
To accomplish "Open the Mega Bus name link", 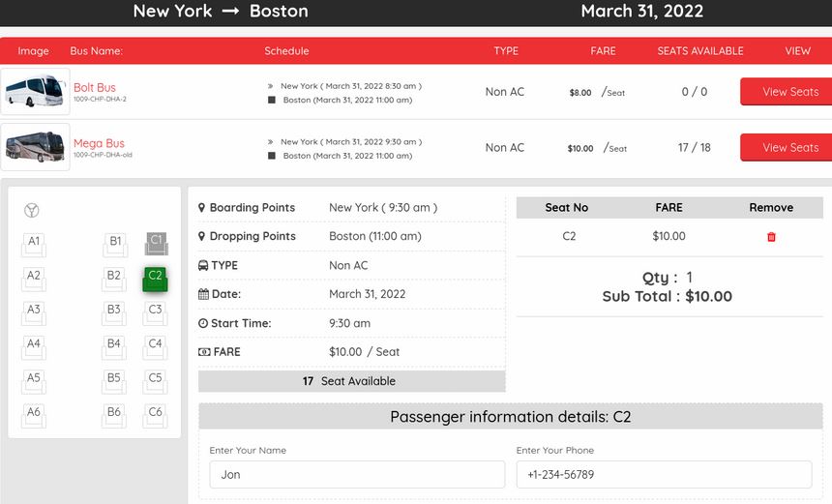I will pos(99,143).
